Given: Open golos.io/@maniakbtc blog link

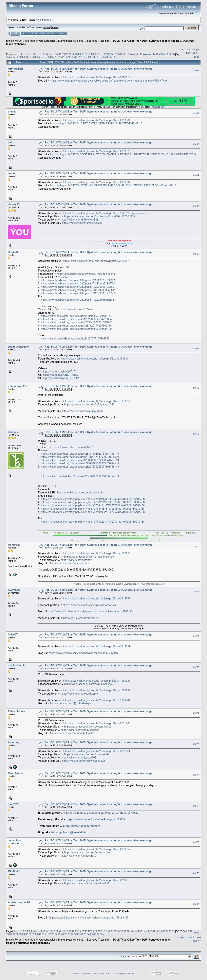Looking at the screenshot, I should tap(69, 832).
